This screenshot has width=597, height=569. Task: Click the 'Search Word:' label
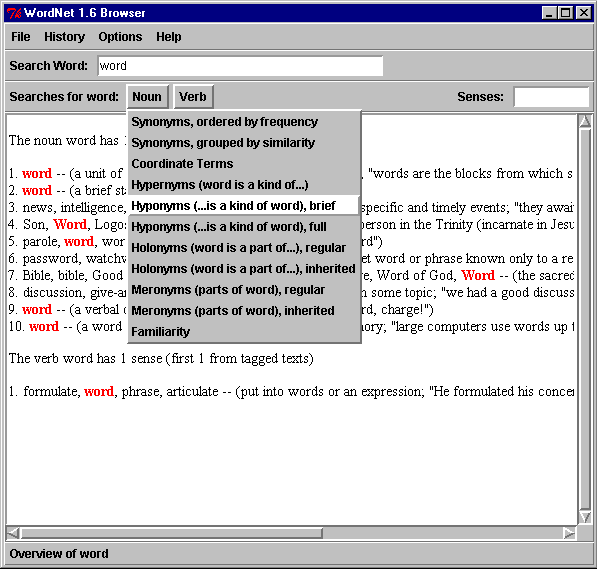tap(48, 66)
